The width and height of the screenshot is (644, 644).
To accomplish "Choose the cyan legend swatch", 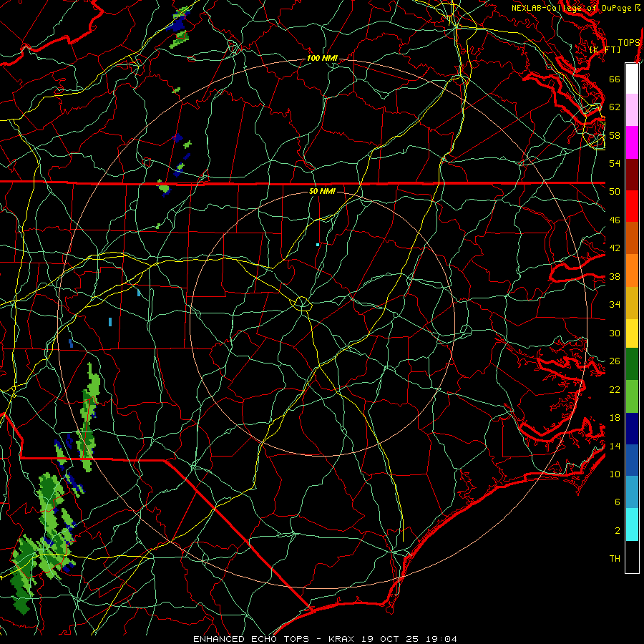I will [632, 525].
